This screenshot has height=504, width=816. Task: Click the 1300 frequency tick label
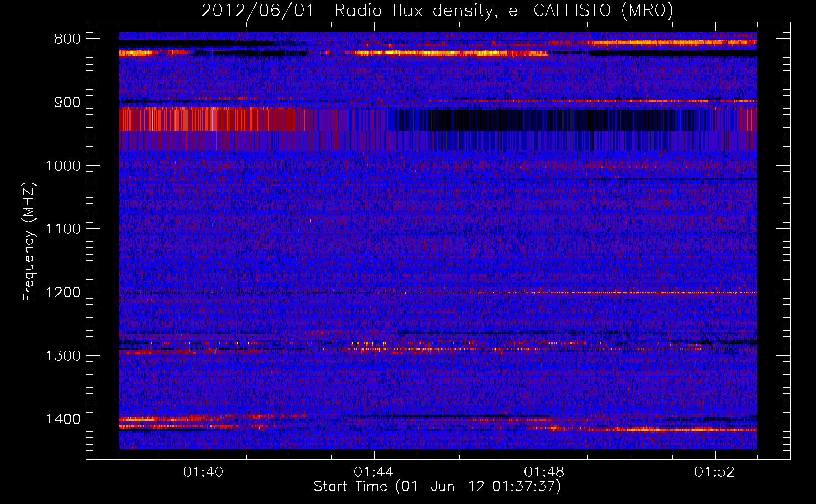pyautogui.click(x=63, y=356)
